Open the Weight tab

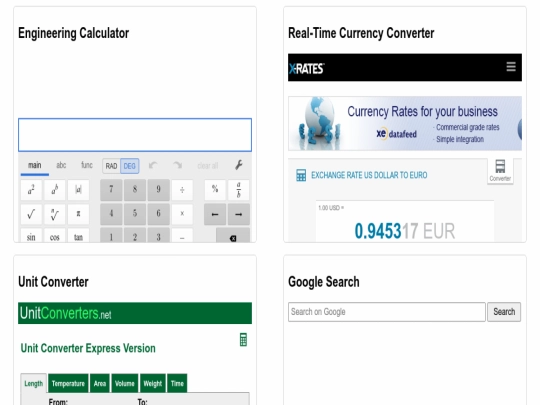point(153,383)
